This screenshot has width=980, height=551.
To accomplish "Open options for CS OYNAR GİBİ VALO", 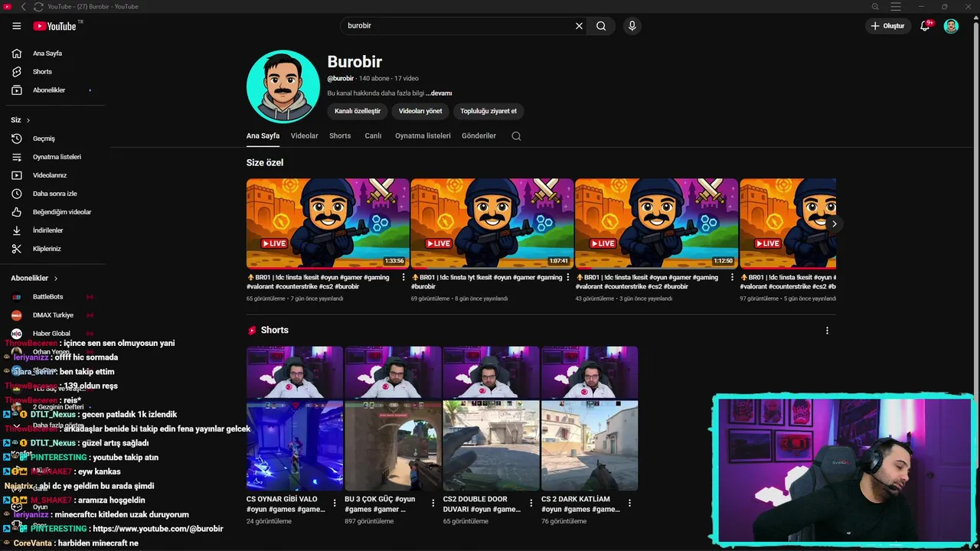I will click(x=335, y=504).
